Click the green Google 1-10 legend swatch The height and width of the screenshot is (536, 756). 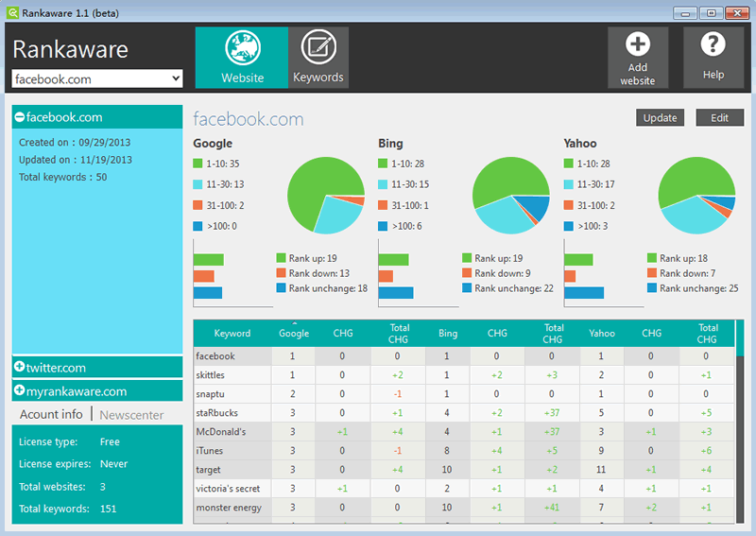198,164
